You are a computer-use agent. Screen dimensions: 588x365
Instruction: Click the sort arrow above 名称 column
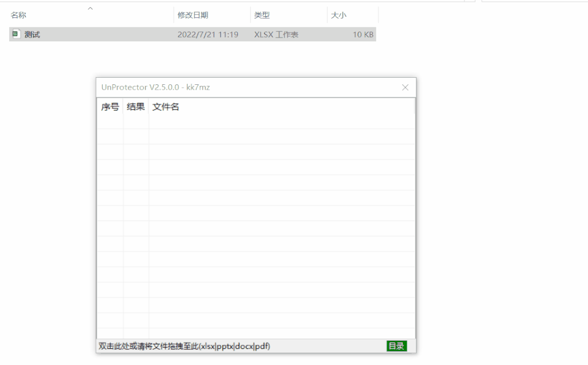[90, 8]
